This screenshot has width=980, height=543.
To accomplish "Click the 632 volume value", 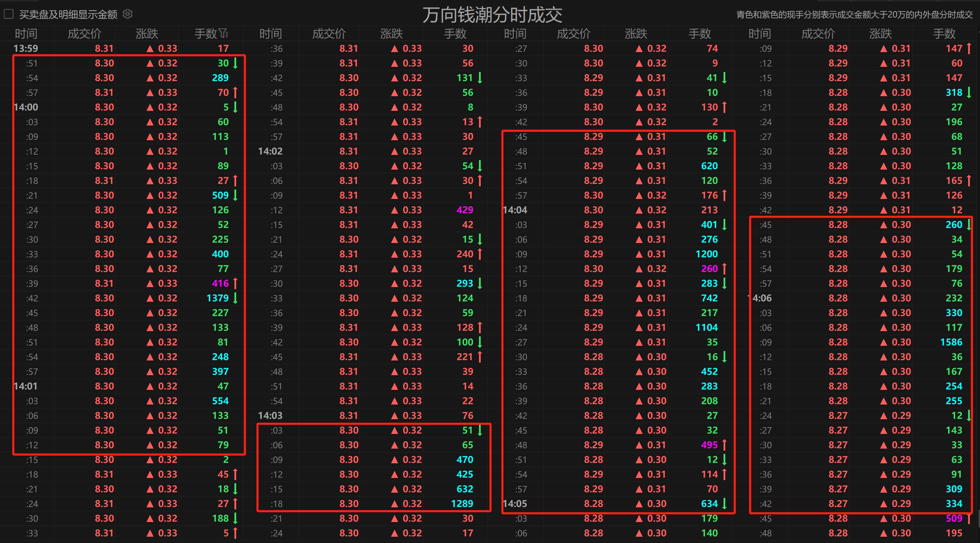I will coord(465,489).
